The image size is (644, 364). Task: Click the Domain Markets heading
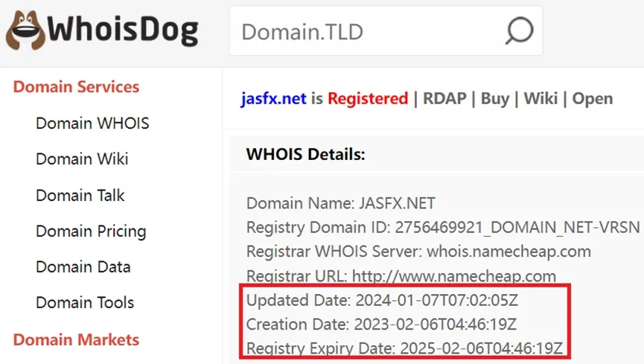point(76,339)
